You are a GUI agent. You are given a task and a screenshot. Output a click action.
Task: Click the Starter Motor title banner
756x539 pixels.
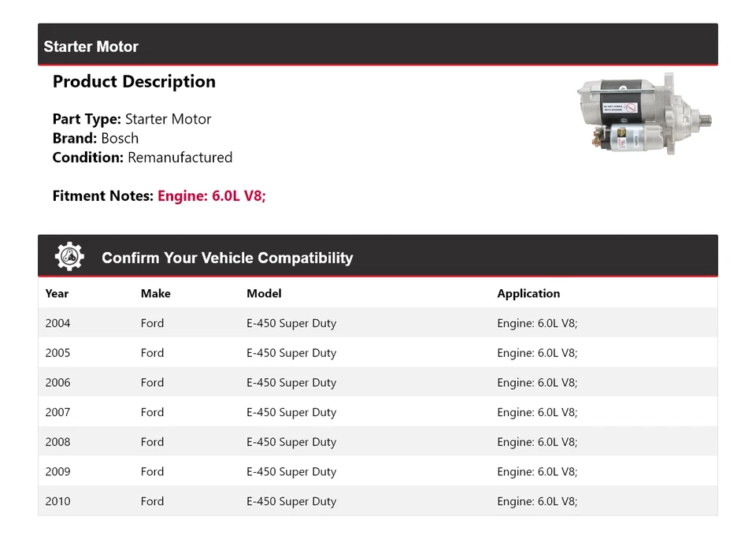91,46
